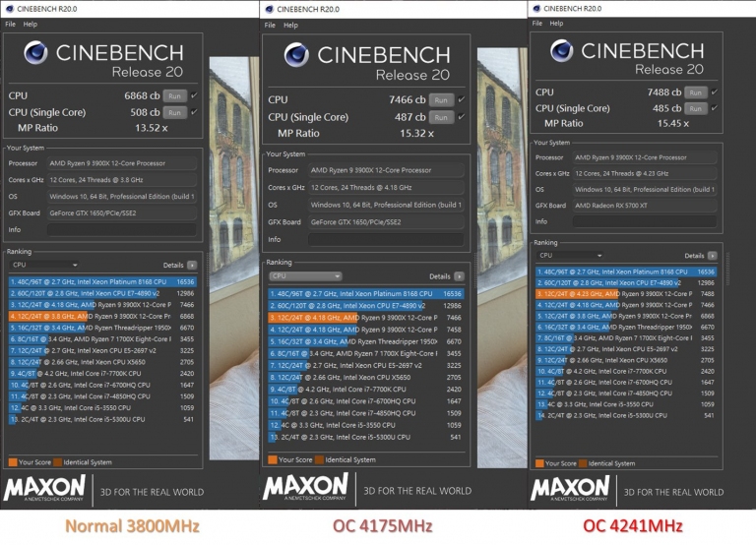Screen dimensions: 756x545
Task: Toggle the CPU test checkbox next to 6868 cb
Action: (194, 95)
